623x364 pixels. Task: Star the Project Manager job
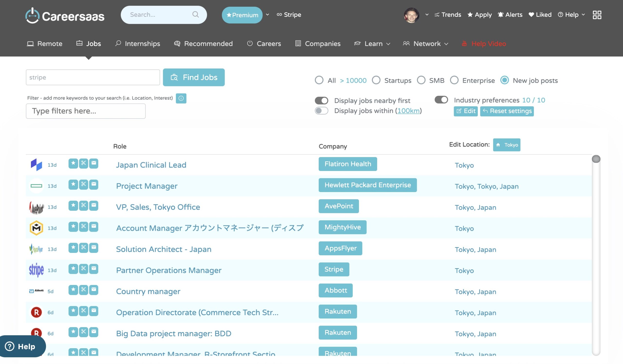pos(73,185)
